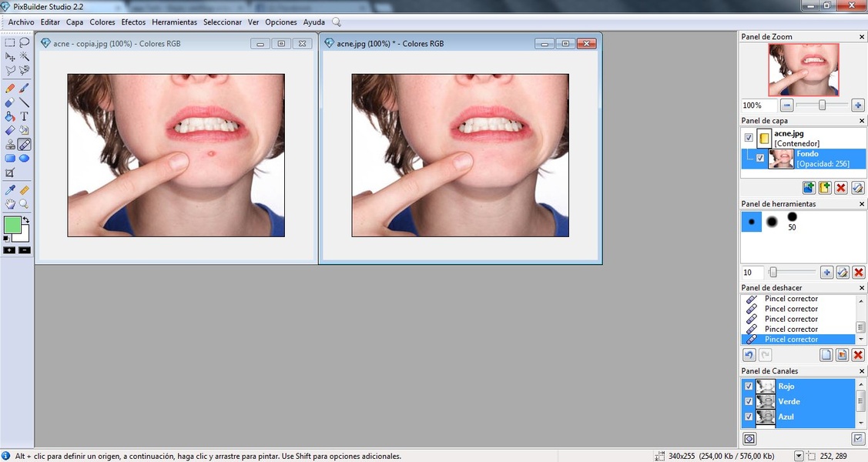Open layer properties icon in layer panel
This screenshot has height=462, width=868.
(857, 188)
